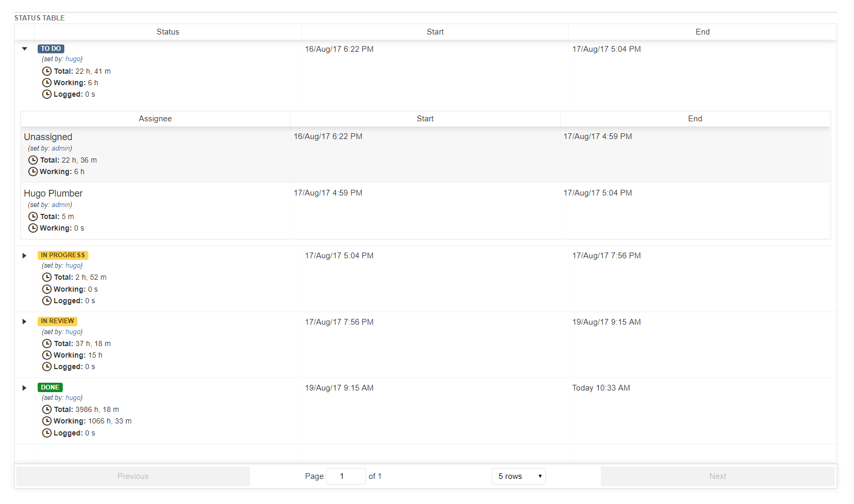Focus the page number input field
Image resolution: width=854 pixels, height=504 pixels.
click(346, 476)
